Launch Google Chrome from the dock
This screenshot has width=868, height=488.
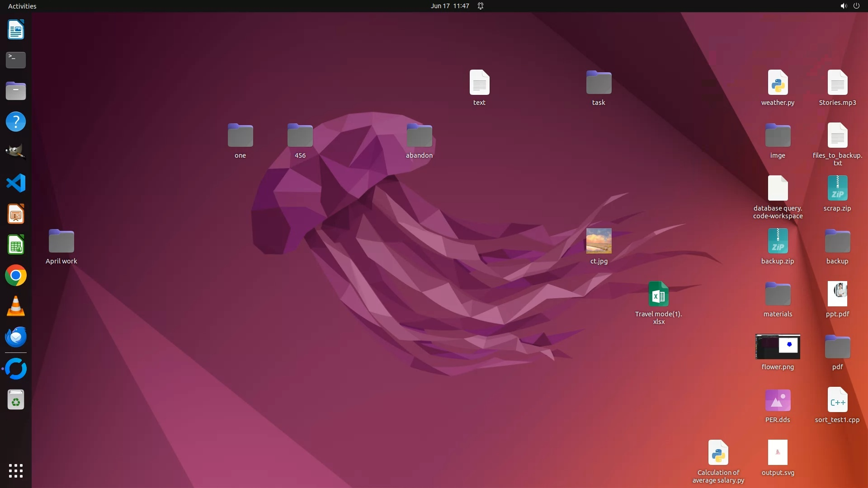click(16, 276)
